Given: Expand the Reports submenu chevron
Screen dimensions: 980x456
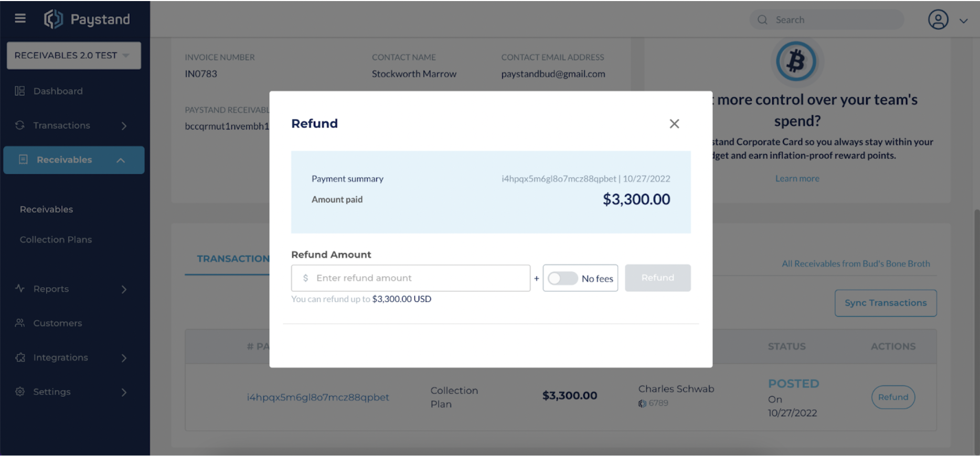Looking at the screenshot, I should tap(124, 289).
